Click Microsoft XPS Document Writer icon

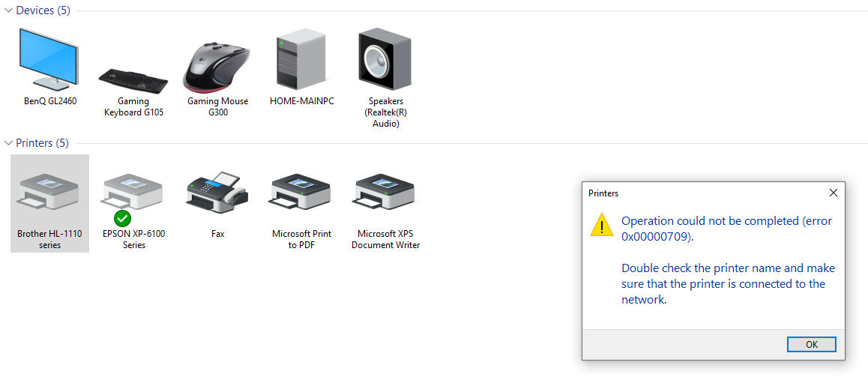click(385, 195)
